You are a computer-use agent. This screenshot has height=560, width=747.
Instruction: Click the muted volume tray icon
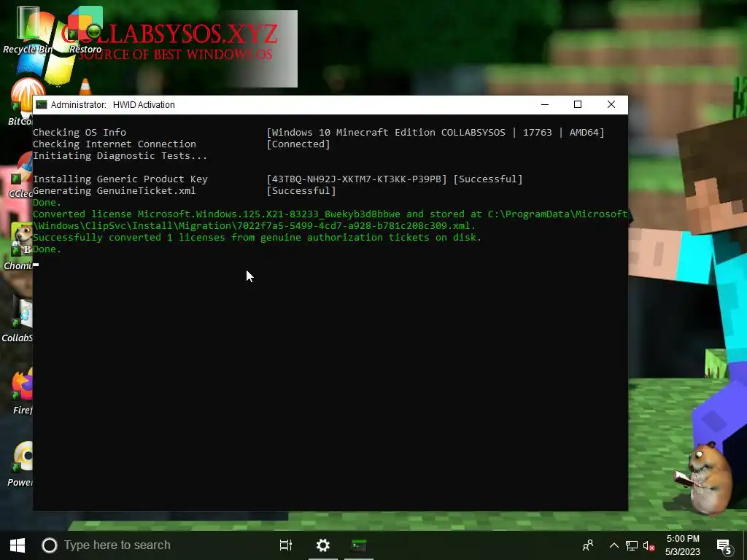[649, 545]
